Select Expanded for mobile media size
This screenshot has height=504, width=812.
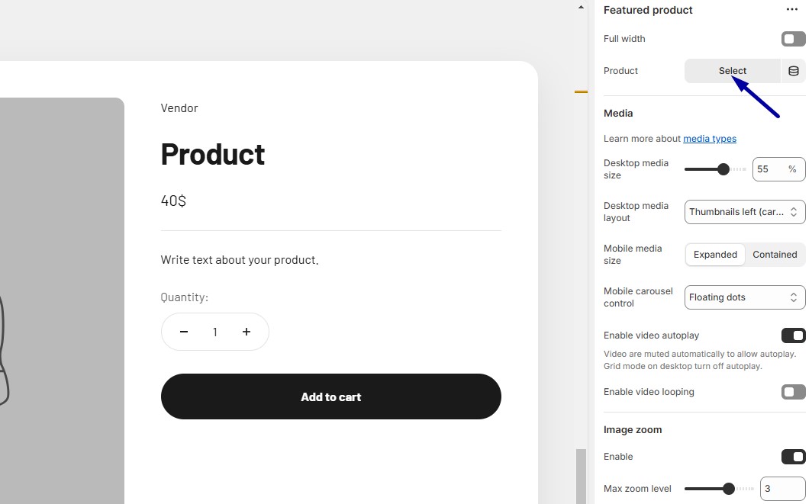pos(715,254)
